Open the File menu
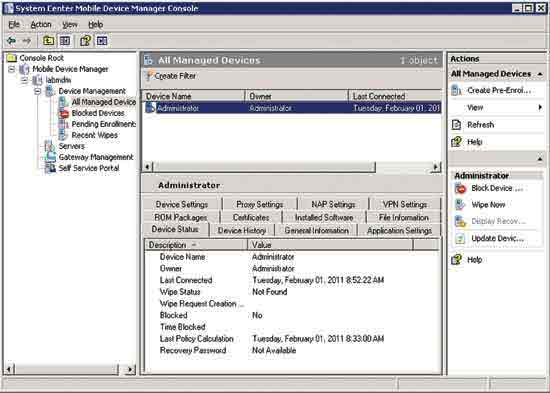The width and height of the screenshot is (550, 393). point(14,25)
